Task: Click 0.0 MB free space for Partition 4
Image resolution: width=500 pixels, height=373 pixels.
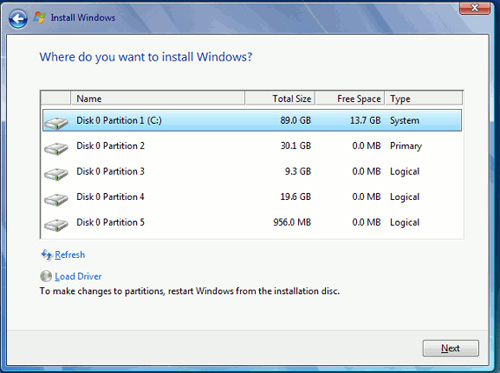Action: (x=366, y=197)
